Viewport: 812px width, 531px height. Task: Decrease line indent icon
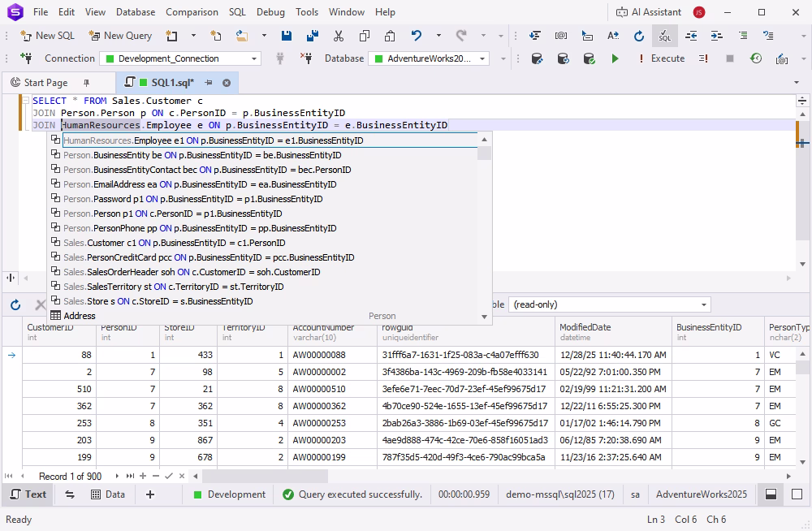(691, 36)
